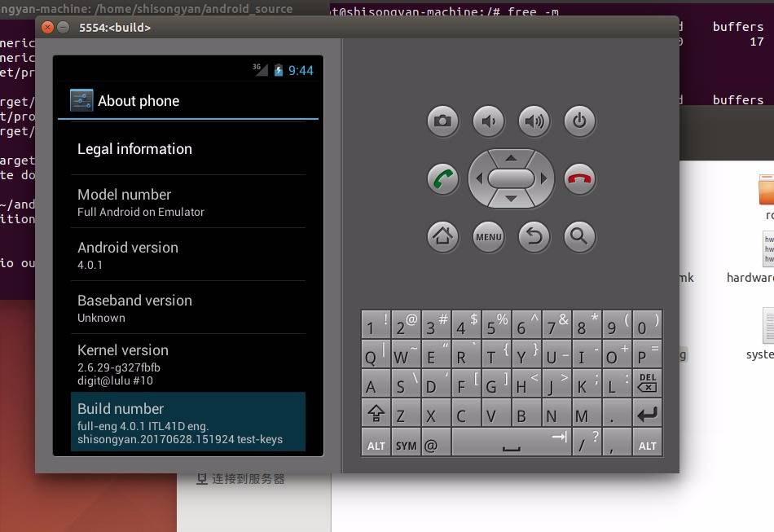Screen dimensions: 774x532
Task: Click the 5 % key on keyboard
Action: (x=497, y=323)
